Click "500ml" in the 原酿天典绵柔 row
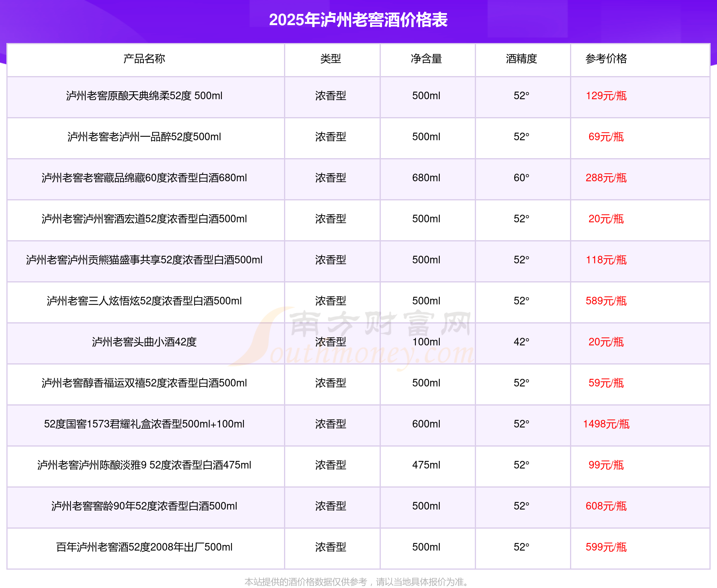Screen dimensions: 717x588 [426, 96]
